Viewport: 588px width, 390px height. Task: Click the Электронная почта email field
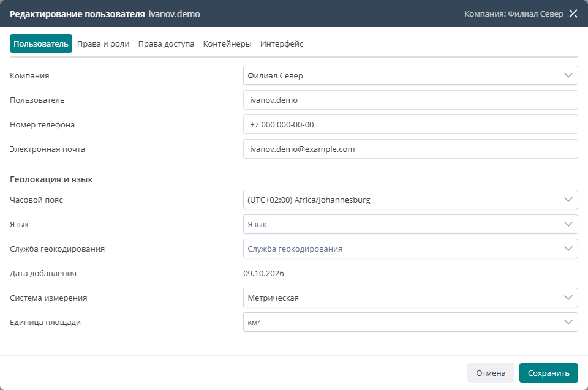(x=410, y=149)
